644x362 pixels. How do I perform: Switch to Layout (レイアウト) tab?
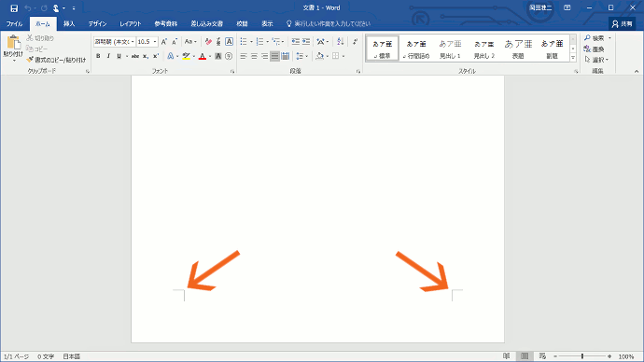coord(130,24)
